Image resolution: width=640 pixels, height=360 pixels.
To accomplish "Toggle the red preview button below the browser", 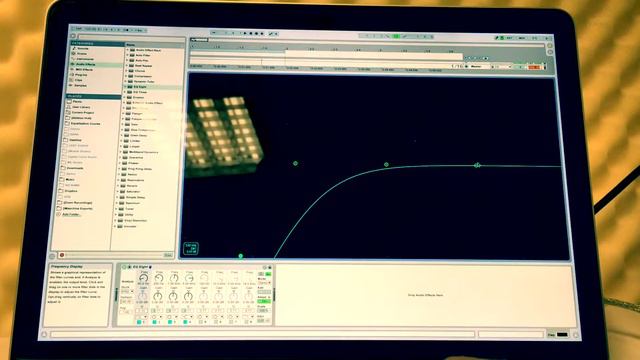I will pyautogui.click(x=62, y=255).
